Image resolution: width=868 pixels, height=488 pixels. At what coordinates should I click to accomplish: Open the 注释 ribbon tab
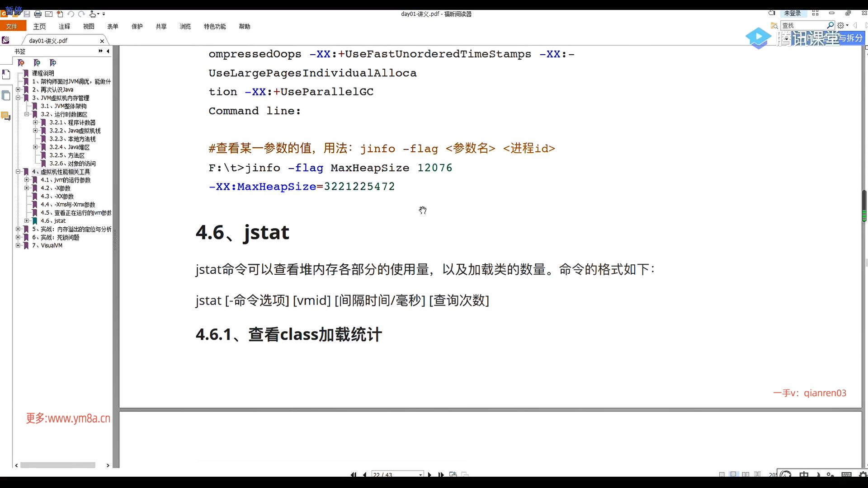click(64, 26)
